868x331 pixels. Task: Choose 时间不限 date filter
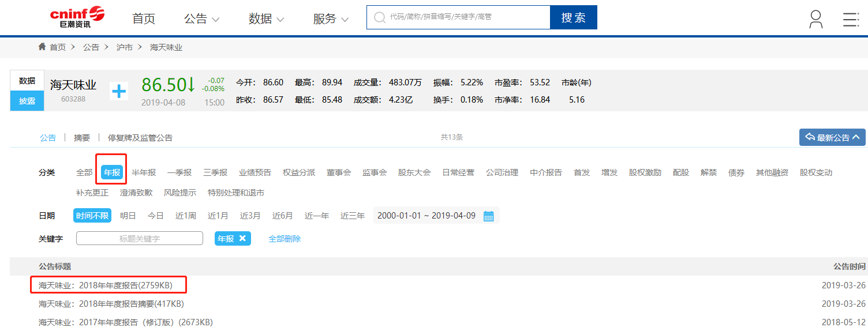coord(92,216)
